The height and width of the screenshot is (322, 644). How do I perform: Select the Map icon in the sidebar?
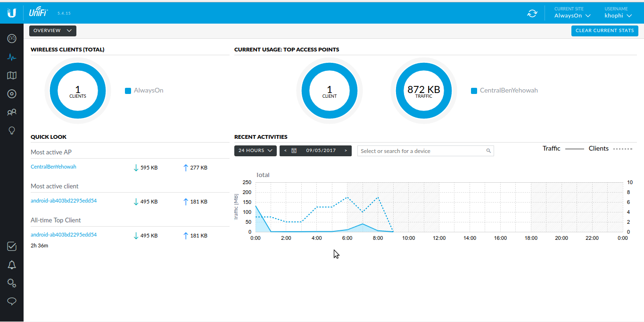pyautogui.click(x=11, y=75)
